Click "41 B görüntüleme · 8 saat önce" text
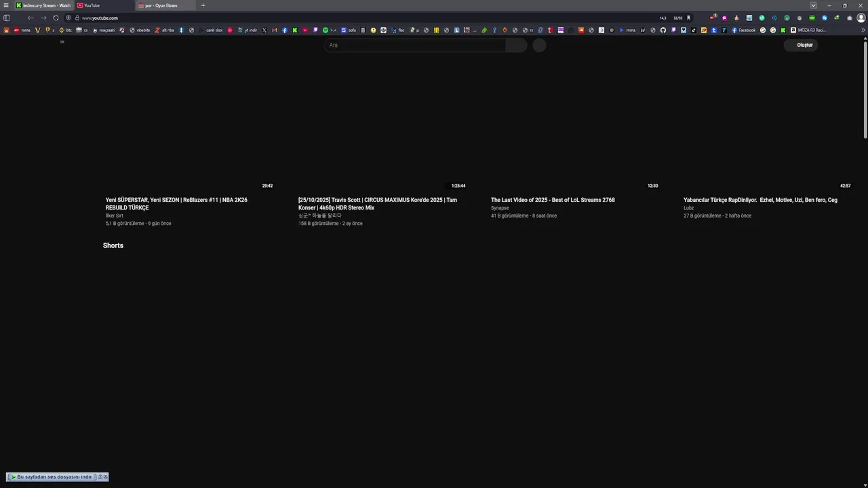Viewport: 868px width, 488px height. (524, 216)
